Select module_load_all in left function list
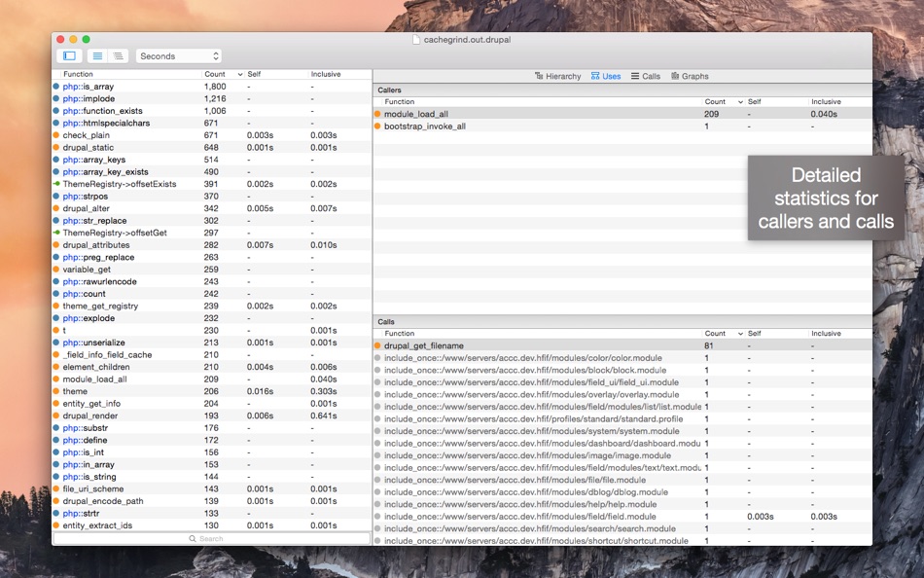 click(x=212, y=379)
